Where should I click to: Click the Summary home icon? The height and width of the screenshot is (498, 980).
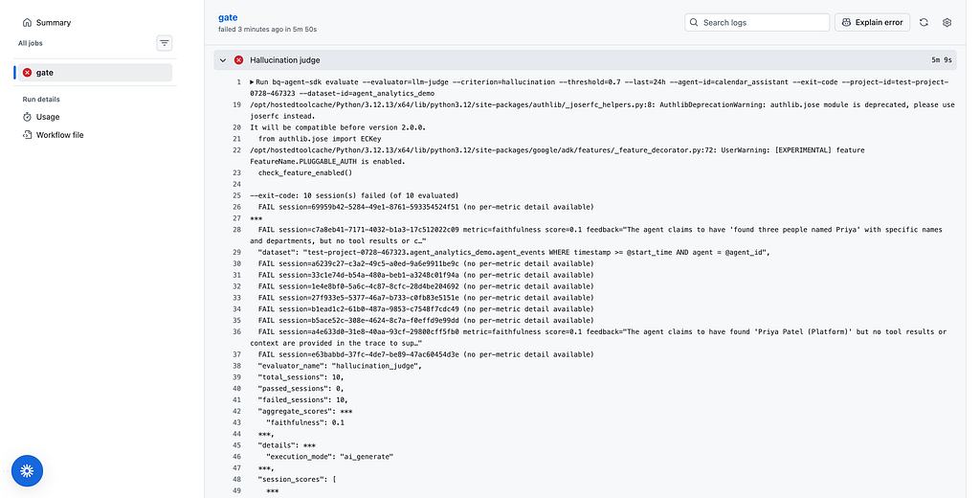tap(27, 23)
